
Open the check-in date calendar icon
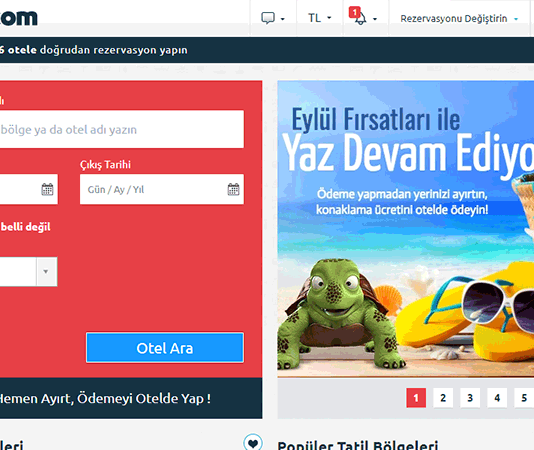click(47, 189)
